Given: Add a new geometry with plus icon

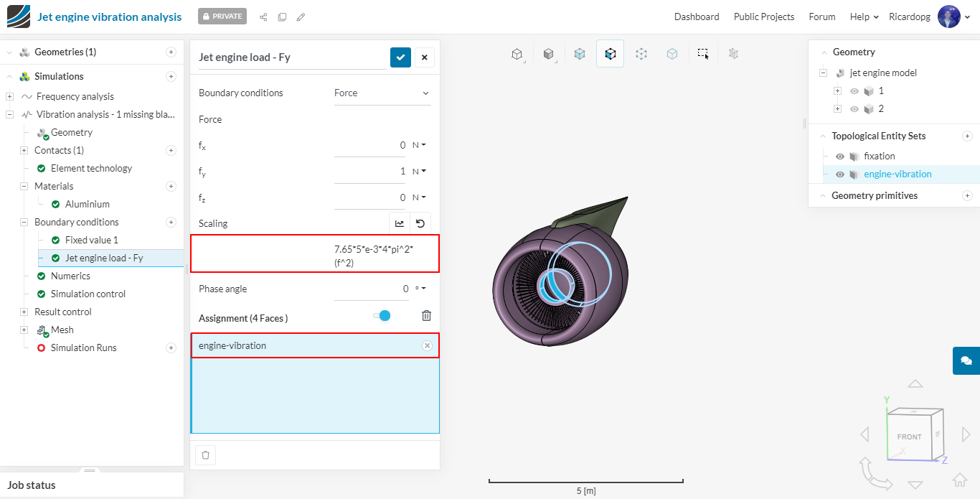Looking at the screenshot, I should tap(171, 52).
